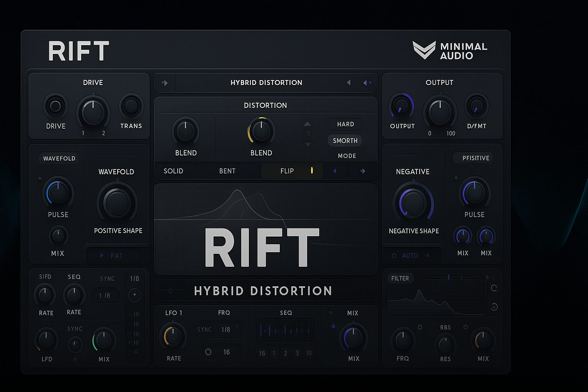Open the 1/8 FRQ value in LFO 1
This screenshot has height=392, width=588.
[x=226, y=330]
